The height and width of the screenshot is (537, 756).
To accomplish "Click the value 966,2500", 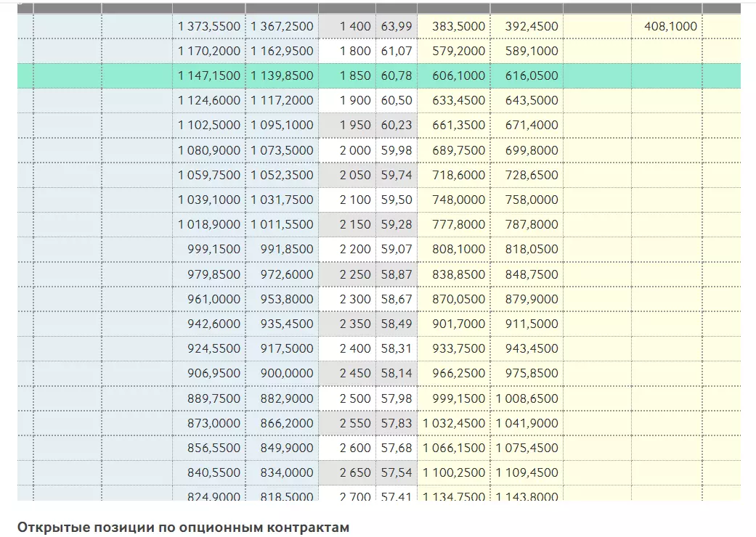I will (458, 373).
